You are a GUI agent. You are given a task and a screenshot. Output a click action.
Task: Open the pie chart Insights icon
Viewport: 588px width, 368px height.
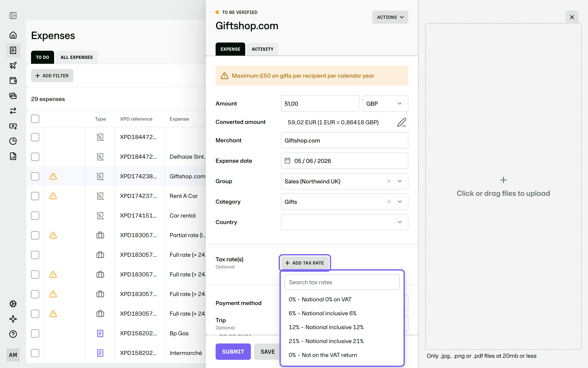click(x=13, y=141)
